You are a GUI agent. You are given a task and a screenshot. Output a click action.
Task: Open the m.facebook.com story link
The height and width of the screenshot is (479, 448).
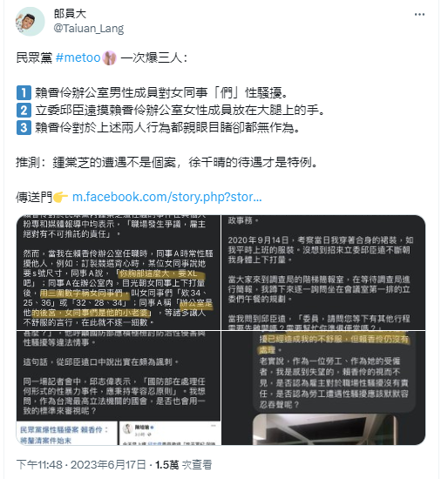167,197
